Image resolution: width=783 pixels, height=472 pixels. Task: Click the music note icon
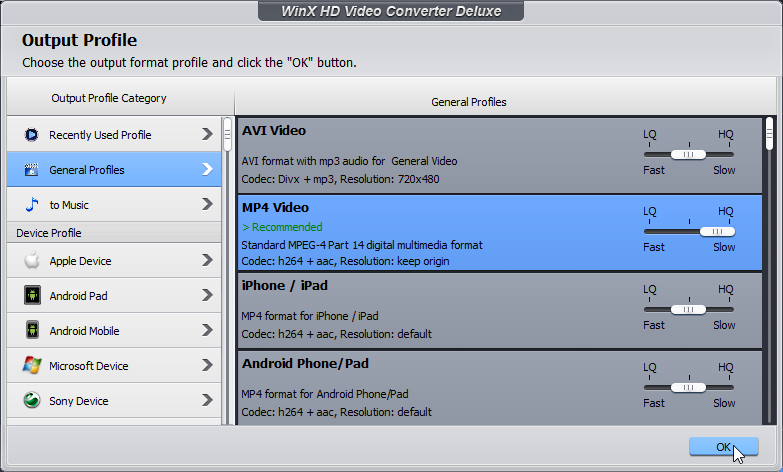31,205
